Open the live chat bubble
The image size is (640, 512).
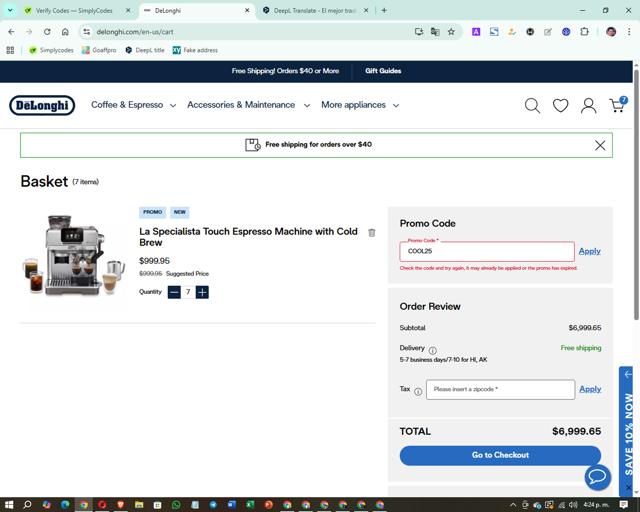tap(598, 476)
